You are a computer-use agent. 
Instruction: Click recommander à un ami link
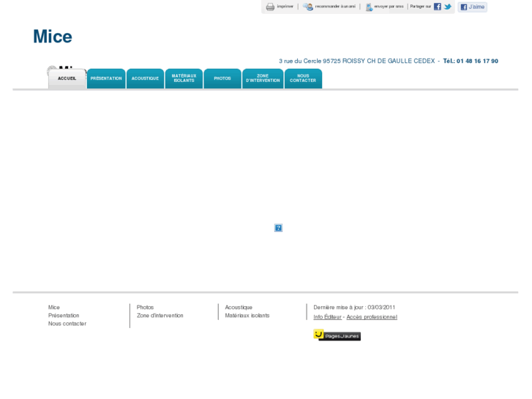click(x=335, y=7)
